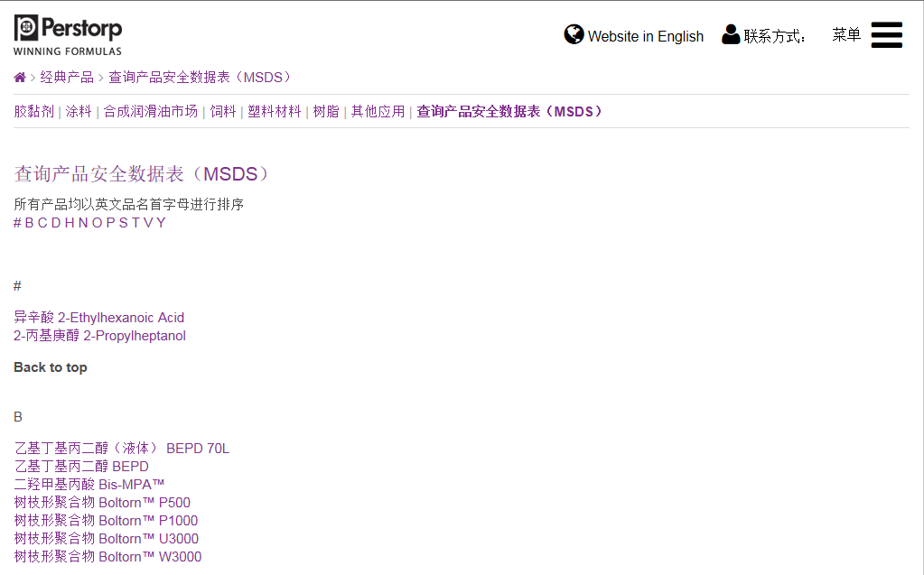Open 二羟甲基丙酸 Bis-MPA product link
Screen dimensions: 924x575
pos(89,485)
